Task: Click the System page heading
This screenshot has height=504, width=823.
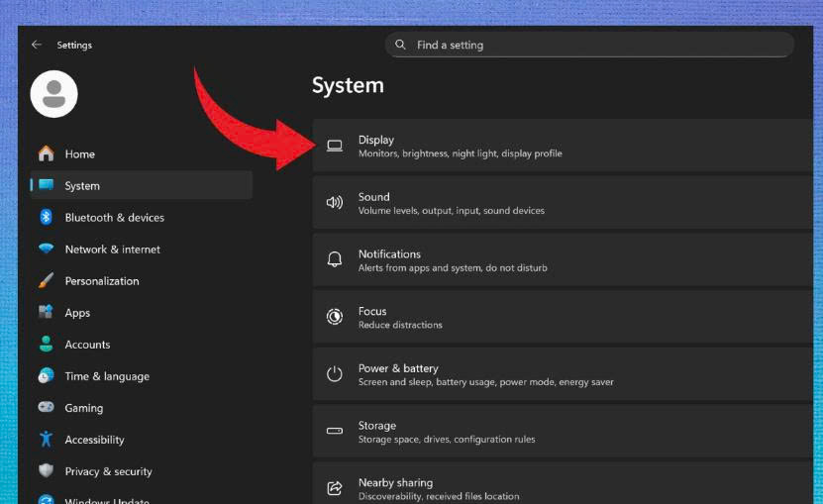Action: 348,85
